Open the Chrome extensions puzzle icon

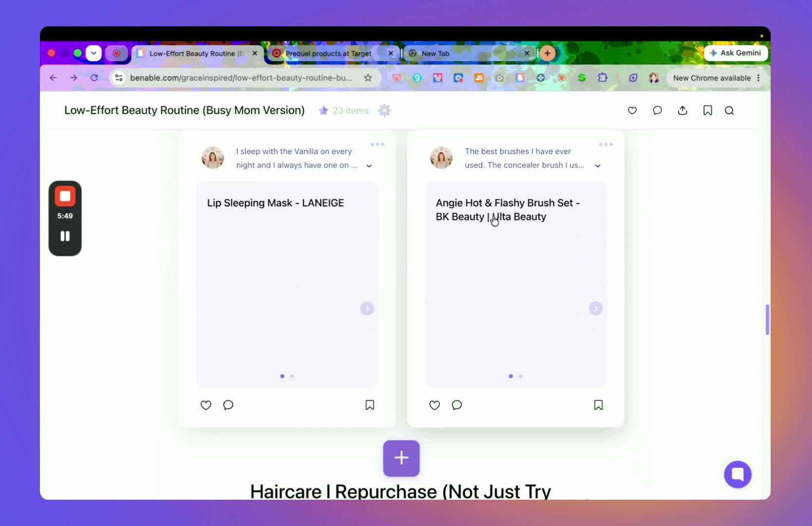point(603,78)
